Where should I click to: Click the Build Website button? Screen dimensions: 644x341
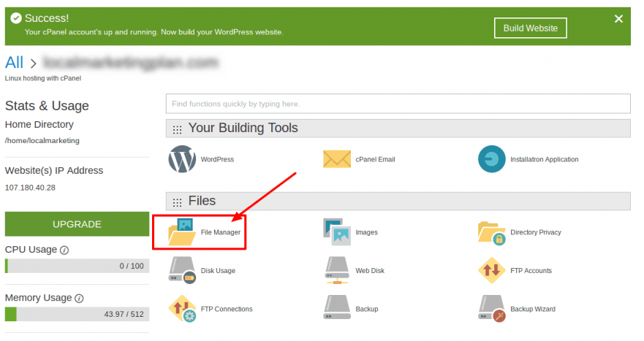530,28
